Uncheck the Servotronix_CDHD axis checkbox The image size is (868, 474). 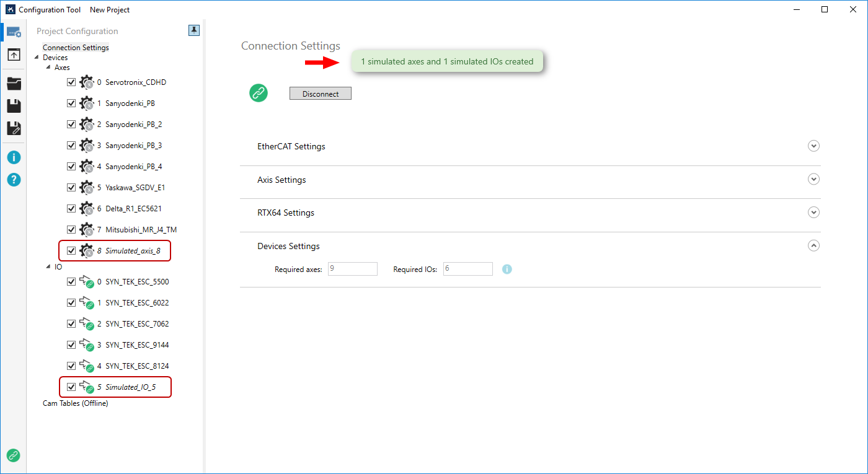[71, 82]
